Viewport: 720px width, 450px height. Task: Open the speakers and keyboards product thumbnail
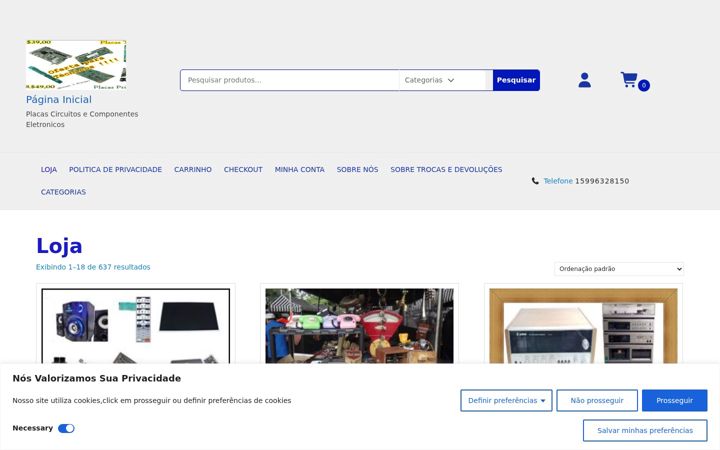[136, 326]
